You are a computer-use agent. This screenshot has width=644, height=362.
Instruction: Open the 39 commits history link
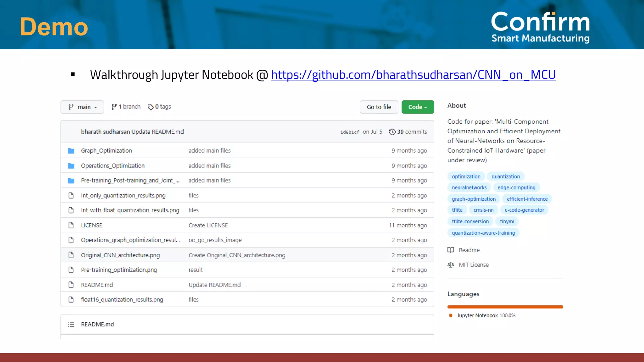pyautogui.click(x=412, y=132)
